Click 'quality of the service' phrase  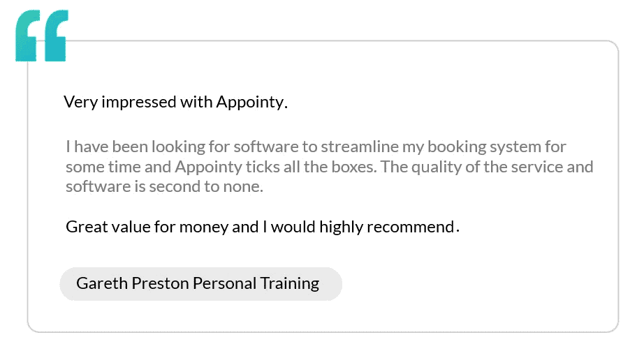499,167
